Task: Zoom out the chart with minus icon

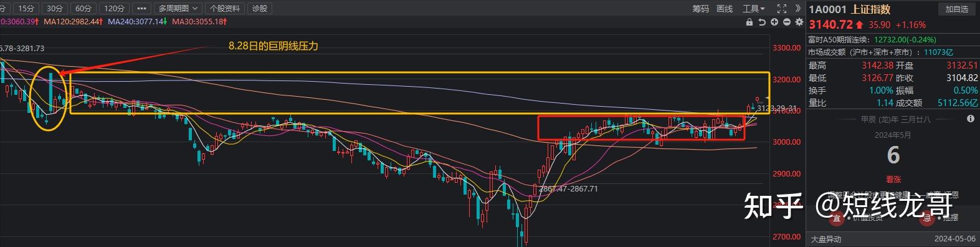Action: point(787,22)
